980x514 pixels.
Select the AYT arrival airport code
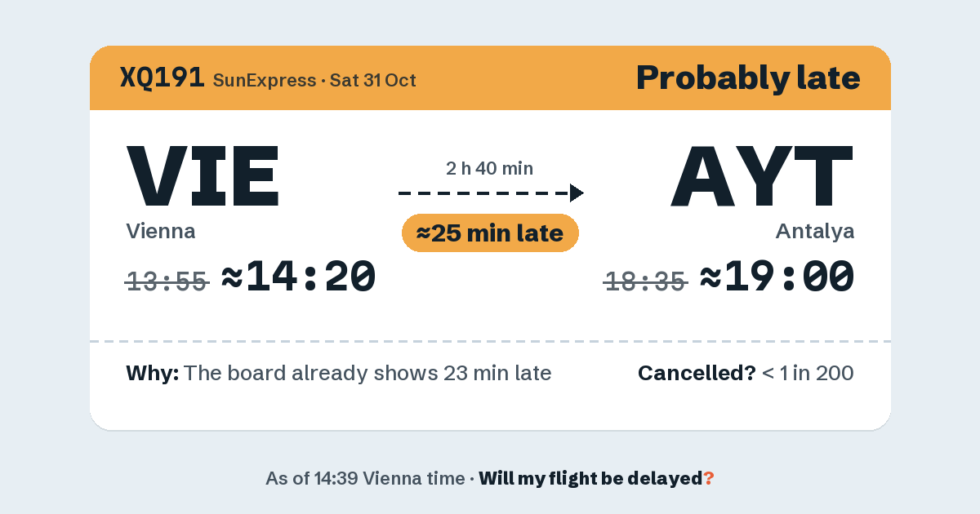762,175
